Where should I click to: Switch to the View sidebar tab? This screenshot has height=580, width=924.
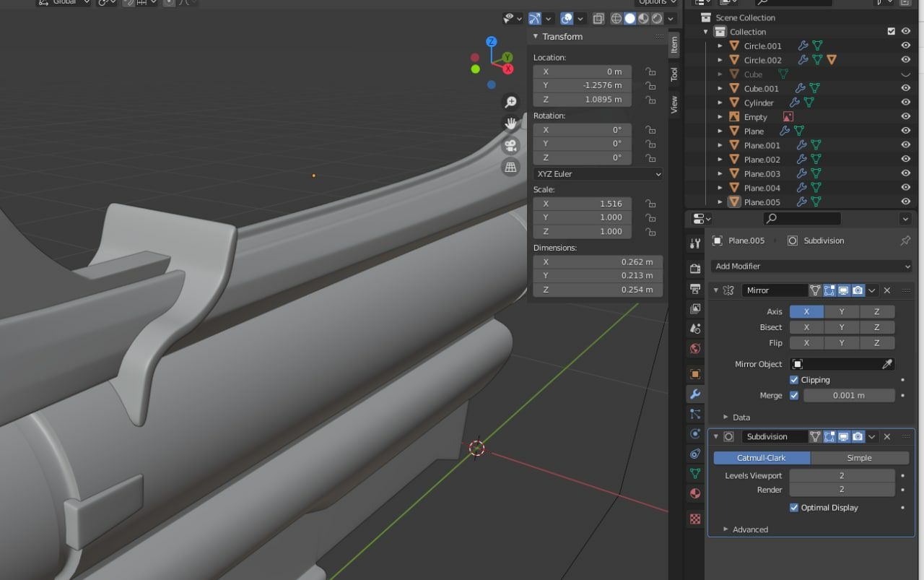pos(674,104)
